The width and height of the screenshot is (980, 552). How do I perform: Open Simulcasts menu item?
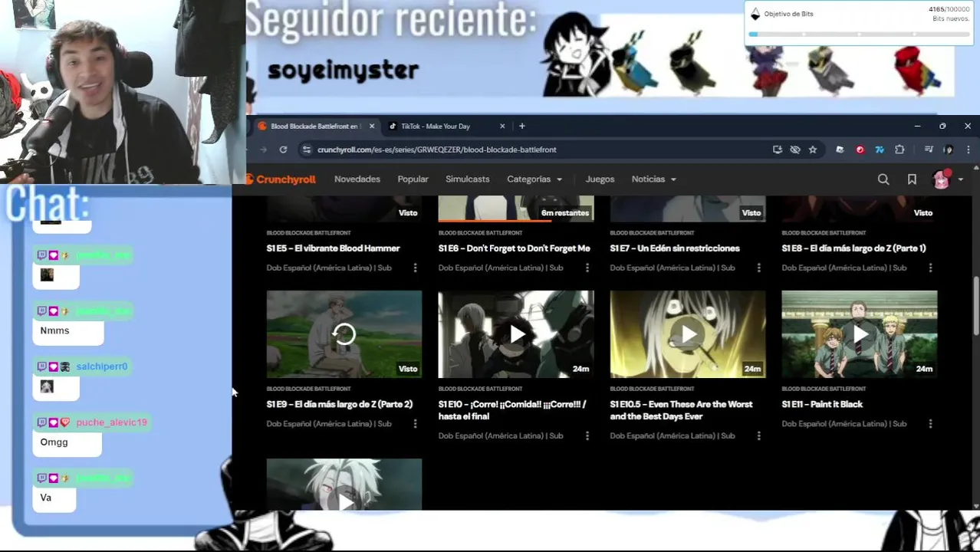tap(467, 179)
